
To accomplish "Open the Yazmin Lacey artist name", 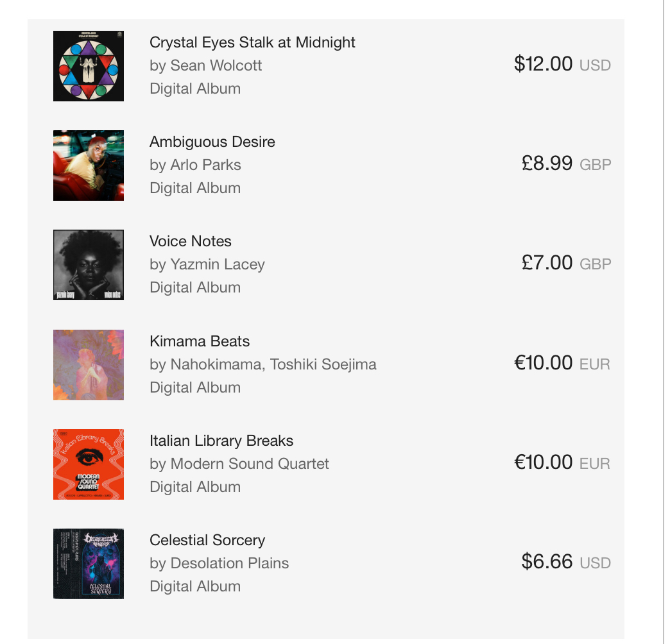I will click(217, 264).
